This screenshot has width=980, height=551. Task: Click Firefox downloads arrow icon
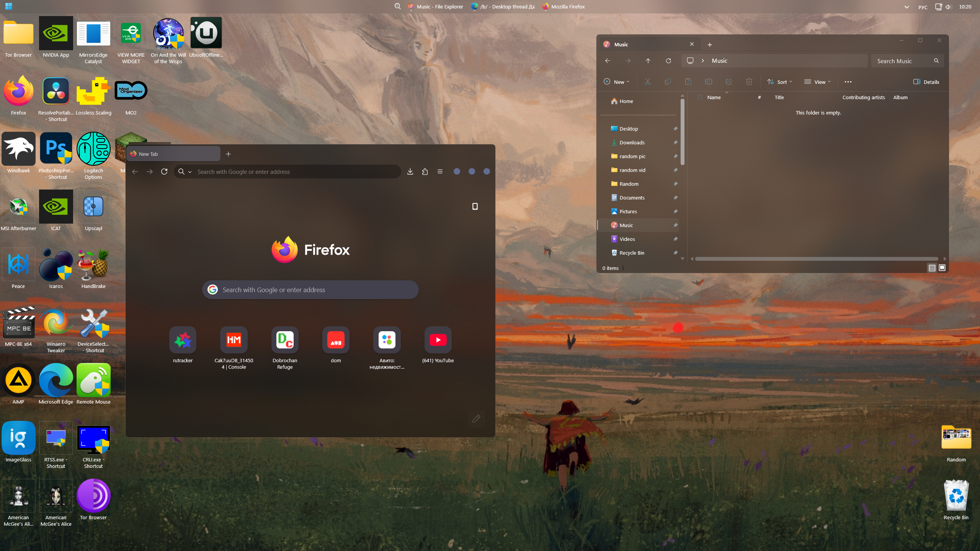coord(410,172)
